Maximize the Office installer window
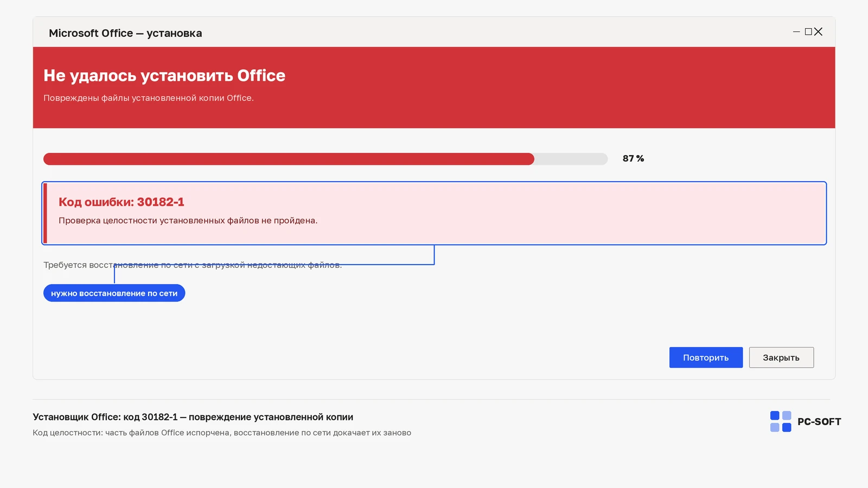This screenshot has height=488, width=868. [x=808, y=32]
